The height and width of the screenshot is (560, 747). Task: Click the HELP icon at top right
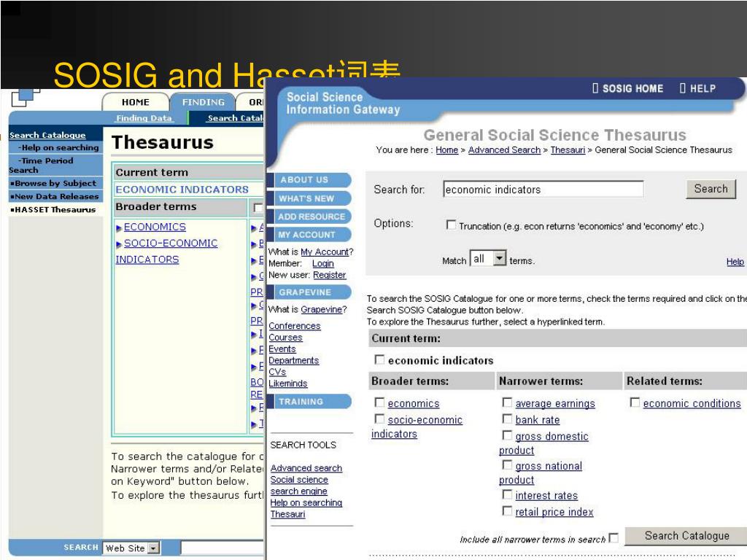[x=697, y=88]
